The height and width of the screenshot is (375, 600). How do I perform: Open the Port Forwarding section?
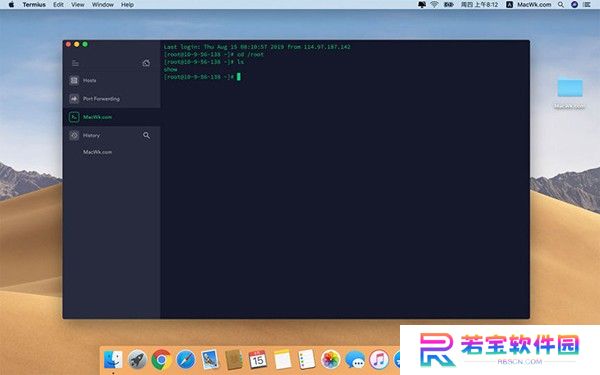coord(112,99)
